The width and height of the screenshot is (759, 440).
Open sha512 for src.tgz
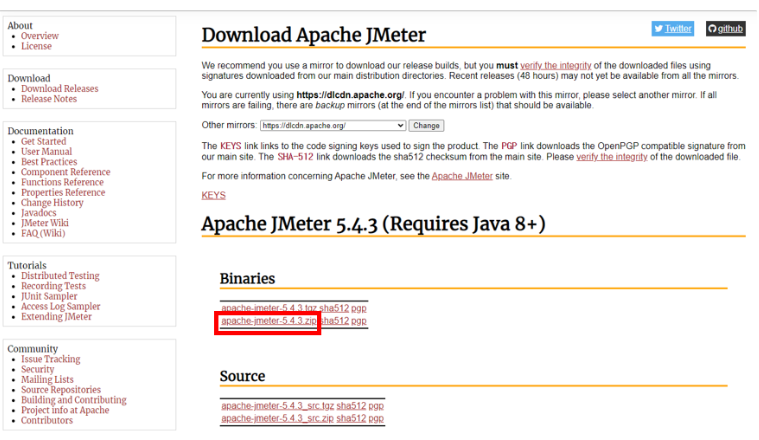pos(351,406)
